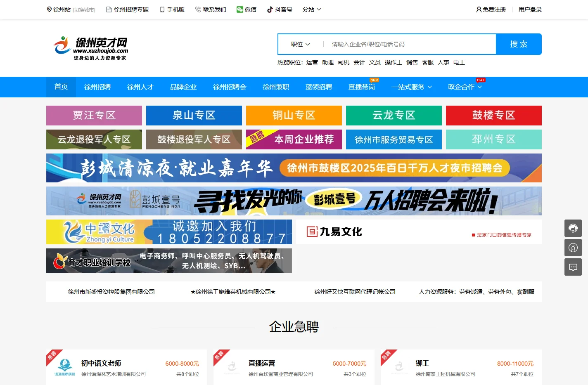Click the company logo of 徐州语泽林艺术培训有限公司
Image resolution: width=588 pixels, height=385 pixels.
(x=65, y=367)
